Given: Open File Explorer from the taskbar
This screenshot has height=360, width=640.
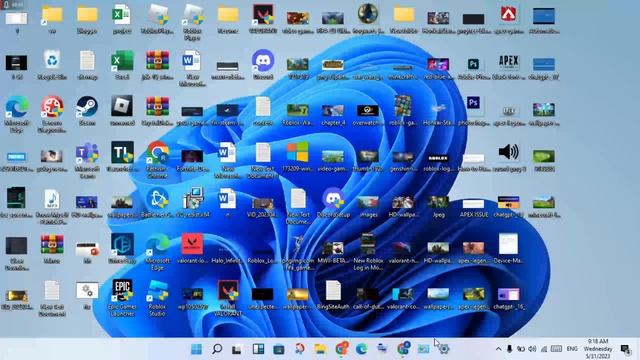Looking at the screenshot, I should pos(320,349).
